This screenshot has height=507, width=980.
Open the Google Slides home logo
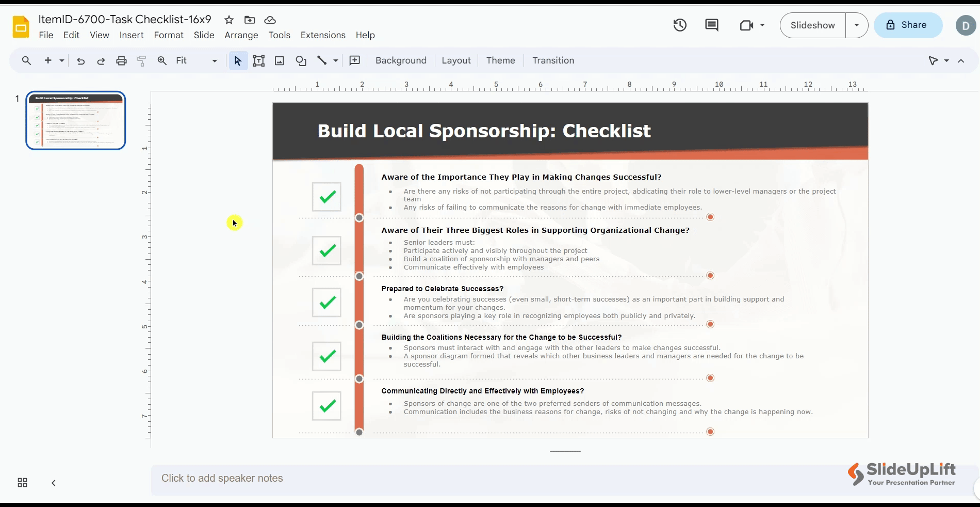point(21,27)
